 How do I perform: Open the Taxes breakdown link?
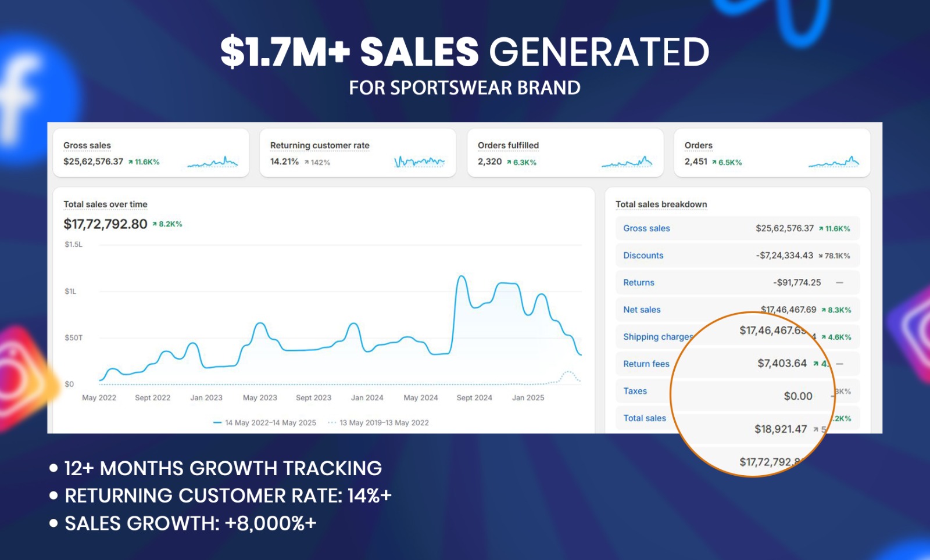tap(635, 391)
